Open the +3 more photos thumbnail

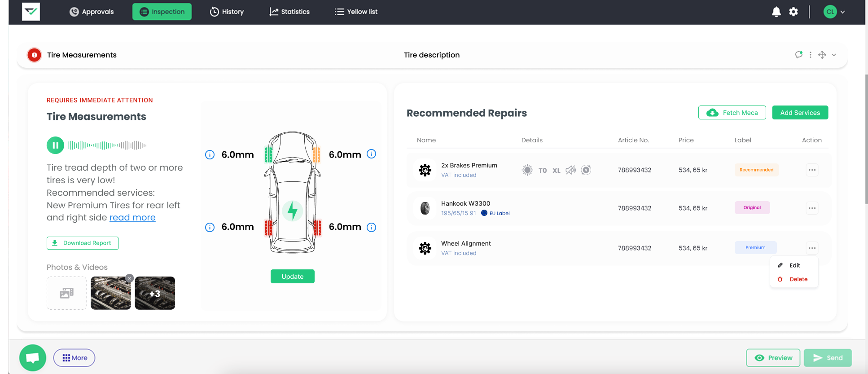click(x=155, y=293)
